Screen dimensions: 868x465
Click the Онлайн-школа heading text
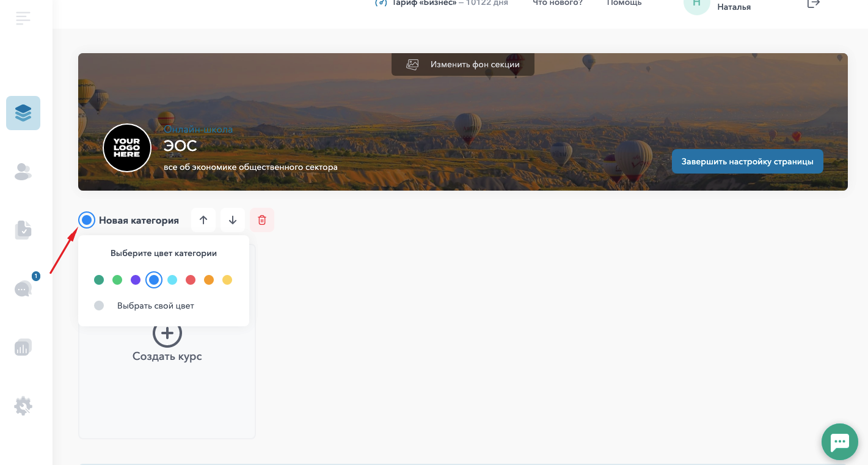[198, 130]
